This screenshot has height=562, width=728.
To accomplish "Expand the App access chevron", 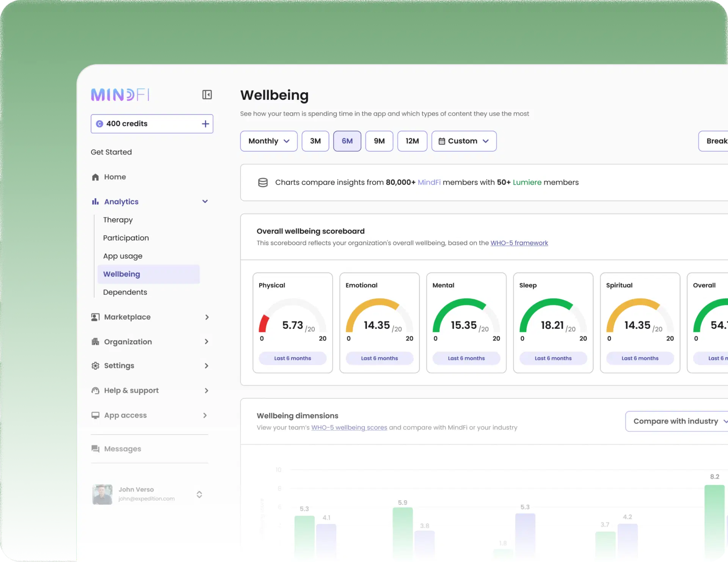I will click(205, 415).
